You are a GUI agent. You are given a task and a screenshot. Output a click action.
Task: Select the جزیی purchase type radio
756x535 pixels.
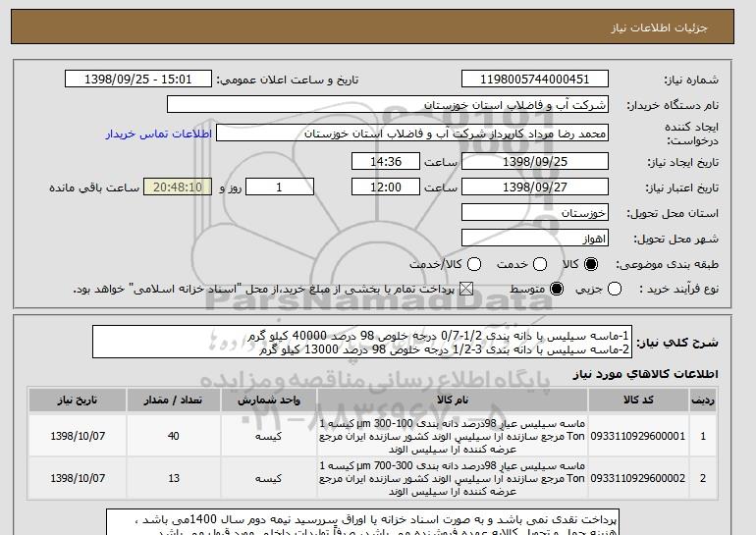pos(615,289)
